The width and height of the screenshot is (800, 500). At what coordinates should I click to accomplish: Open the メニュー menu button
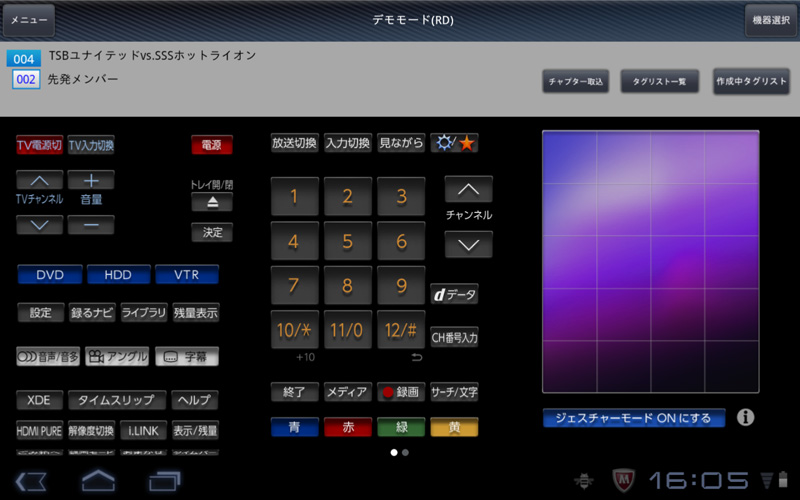28,20
